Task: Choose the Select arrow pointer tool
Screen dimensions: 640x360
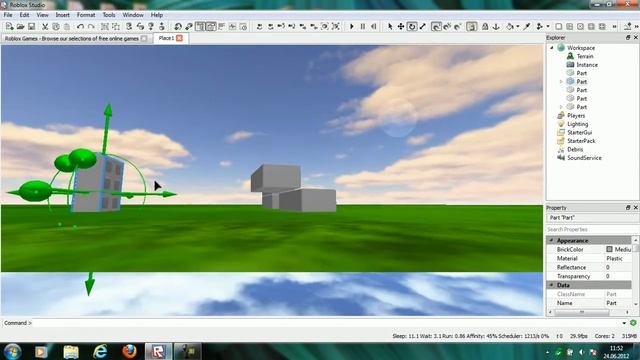Action: click(390, 27)
